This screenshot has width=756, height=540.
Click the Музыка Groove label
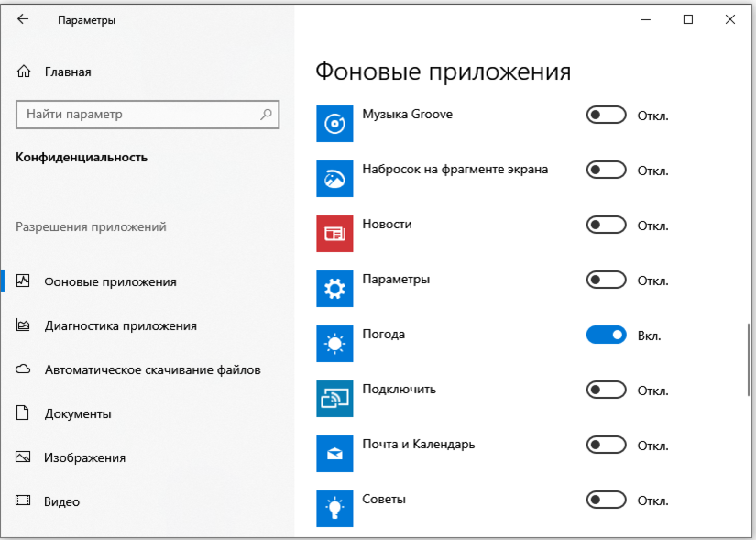coord(408,115)
